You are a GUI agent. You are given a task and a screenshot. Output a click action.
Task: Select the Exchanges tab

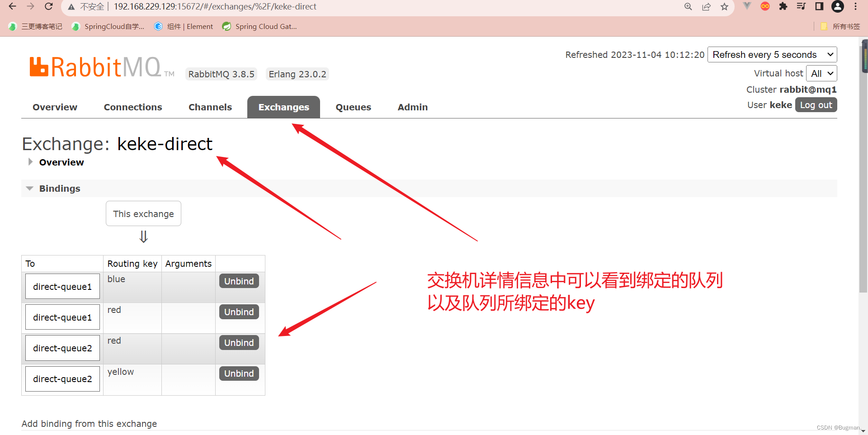(x=283, y=107)
